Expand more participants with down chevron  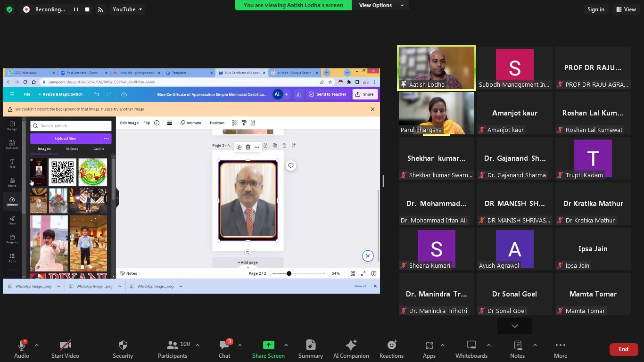coord(514,326)
